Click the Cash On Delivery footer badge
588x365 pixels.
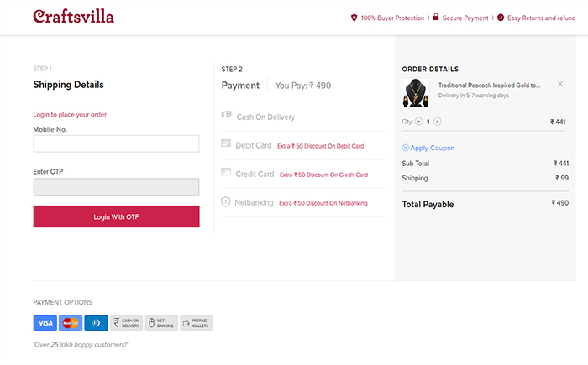coord(126,323)
